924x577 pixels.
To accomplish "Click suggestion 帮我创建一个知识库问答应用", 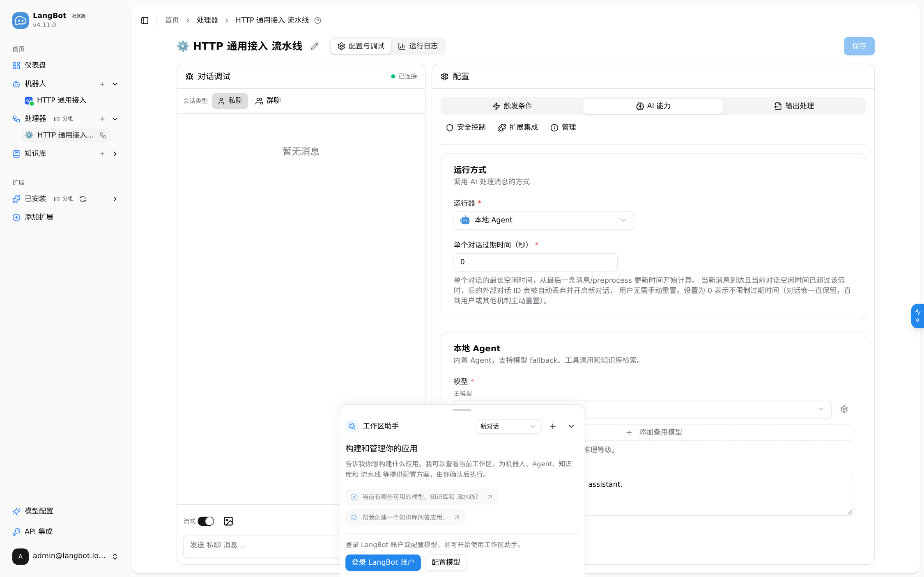I will click(x=405, y=518).
